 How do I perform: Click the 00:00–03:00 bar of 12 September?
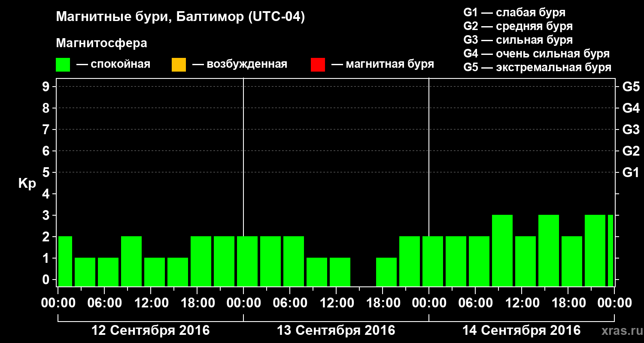(x=65, y=261)
